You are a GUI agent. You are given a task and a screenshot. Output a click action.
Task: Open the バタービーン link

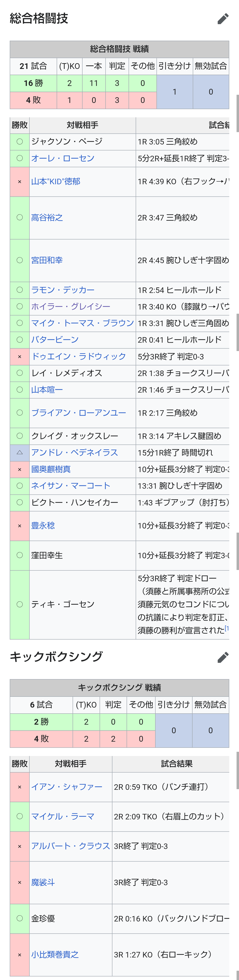click(55, 340)
